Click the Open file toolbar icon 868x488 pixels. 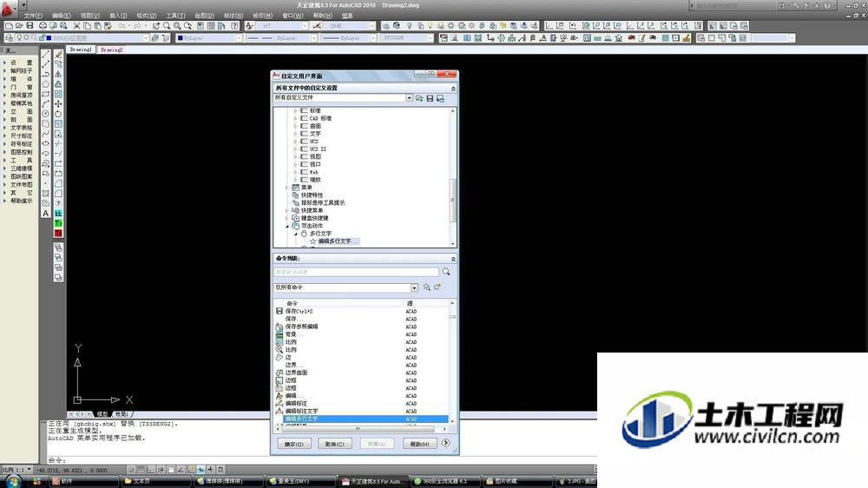19,25
